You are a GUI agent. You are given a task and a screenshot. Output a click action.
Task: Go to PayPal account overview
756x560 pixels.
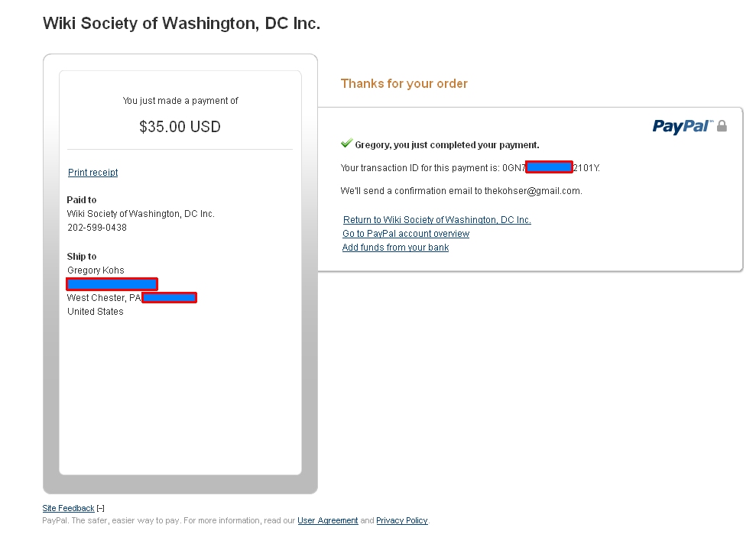click(406, 234)
